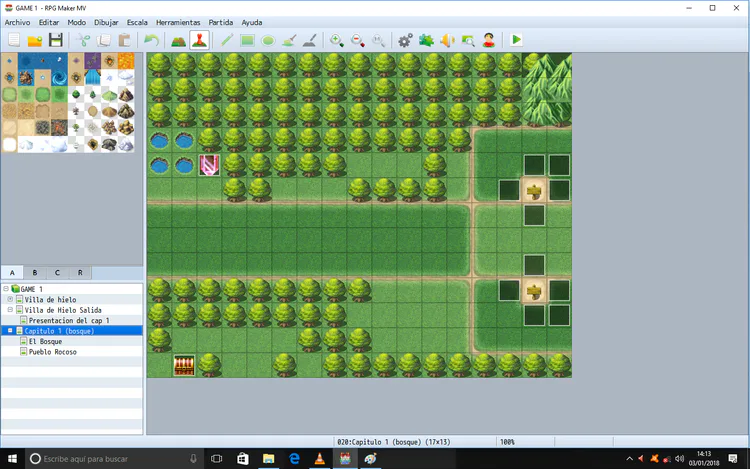Open the Editar menu

click(49, 22)
